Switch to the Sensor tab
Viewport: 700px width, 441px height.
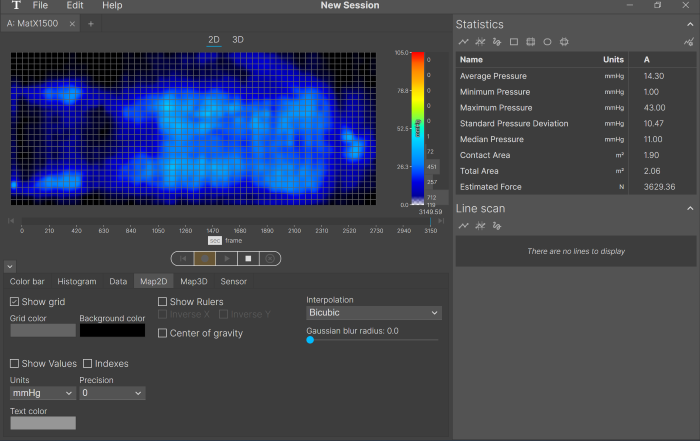pos(233,282)
